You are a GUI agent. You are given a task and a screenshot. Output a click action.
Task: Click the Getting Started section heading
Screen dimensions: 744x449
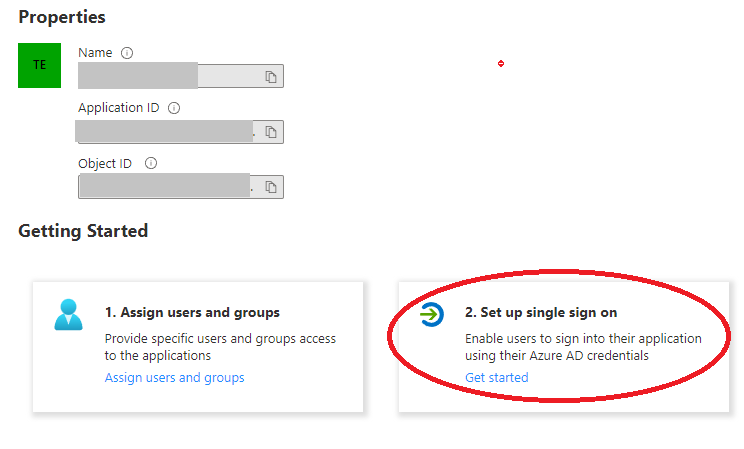coord(83,231)
